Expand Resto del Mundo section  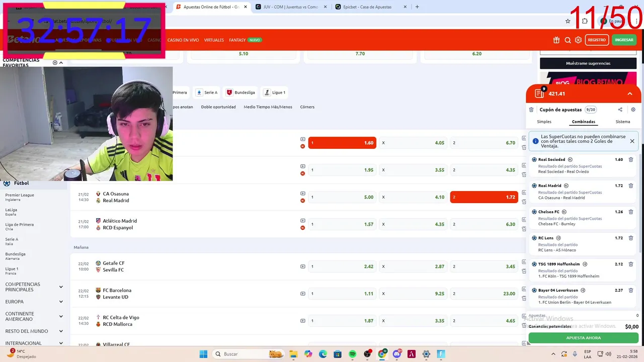click(61, 331)
